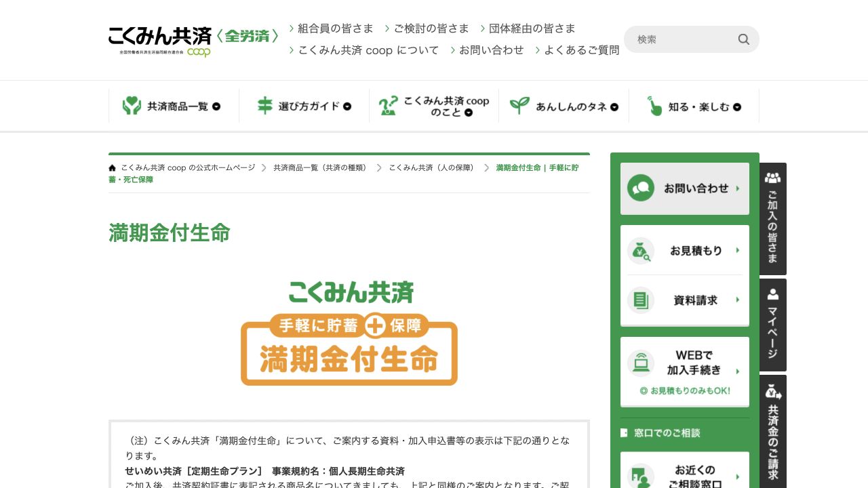The width and height of the screenshot is (868, 488).
Task: Click the pointing-hand 知る・楽しむ icon
Action: (654, 106)
